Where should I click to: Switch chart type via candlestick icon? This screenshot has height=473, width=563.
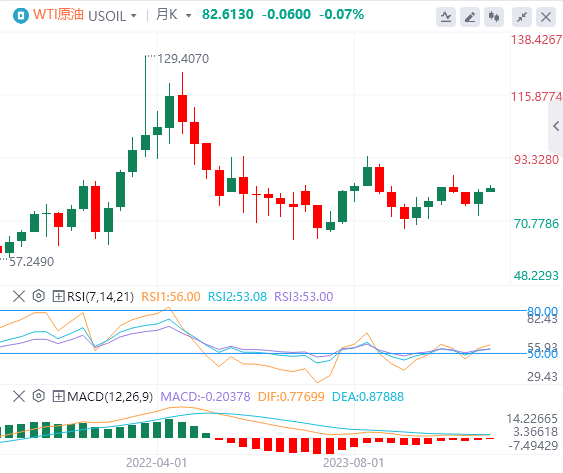[494, 17]
